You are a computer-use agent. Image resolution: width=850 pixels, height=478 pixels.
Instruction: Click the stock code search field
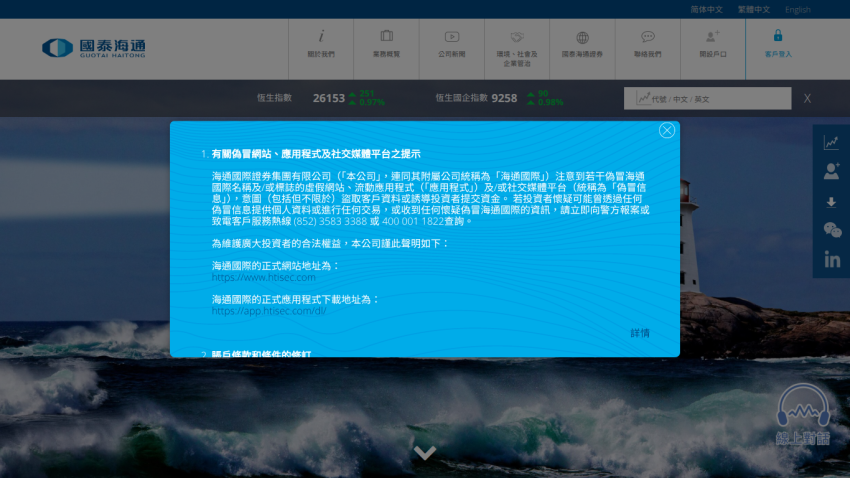(707, 99)
